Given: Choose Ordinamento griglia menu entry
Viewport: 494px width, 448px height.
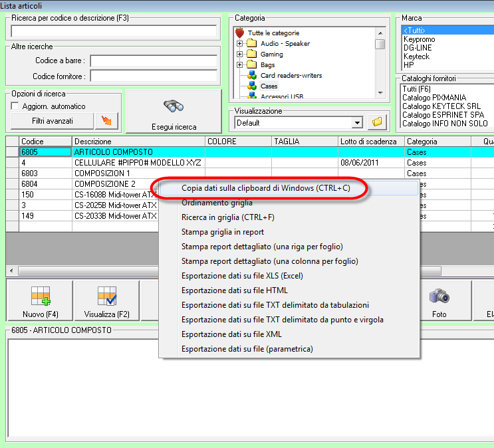Looking at the screenshot, I should click(289, 203).
